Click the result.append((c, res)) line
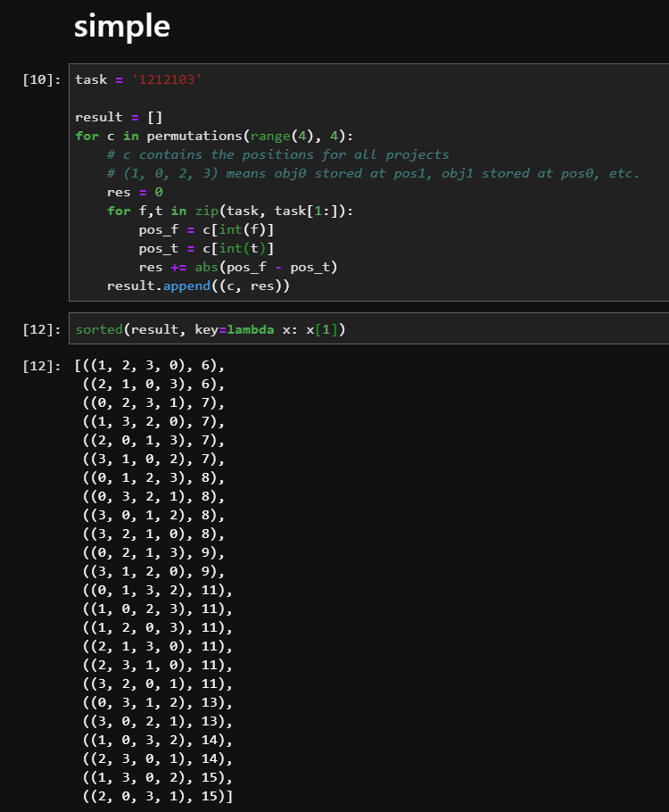Image resolution: width=669 pixels, height=812 pixels. [x=198, y=286]
